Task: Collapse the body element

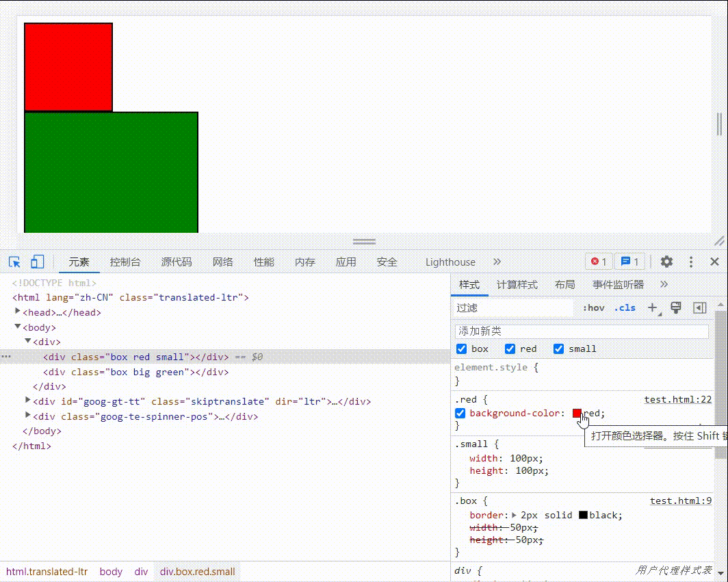Action: click(18, 327)
